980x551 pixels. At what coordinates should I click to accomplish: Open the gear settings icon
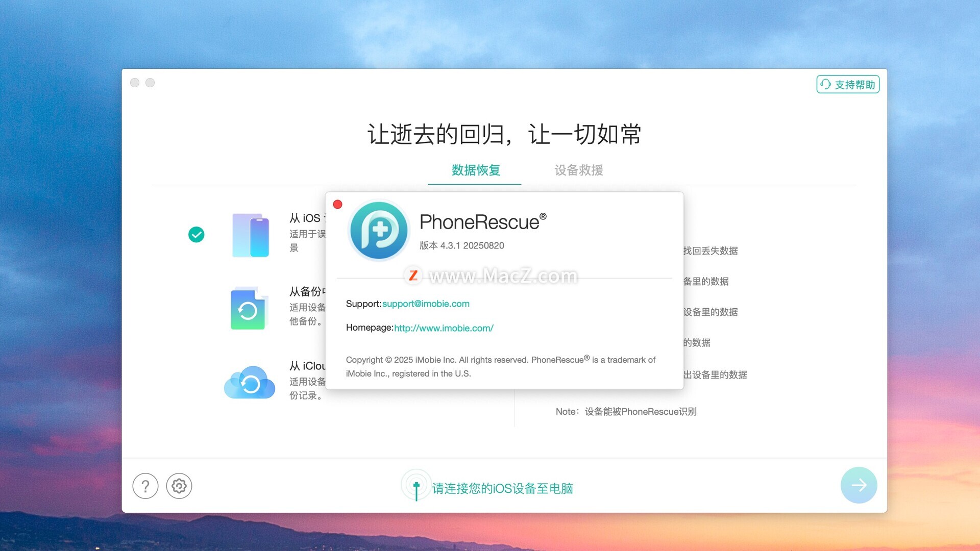[x=179, y=486]
